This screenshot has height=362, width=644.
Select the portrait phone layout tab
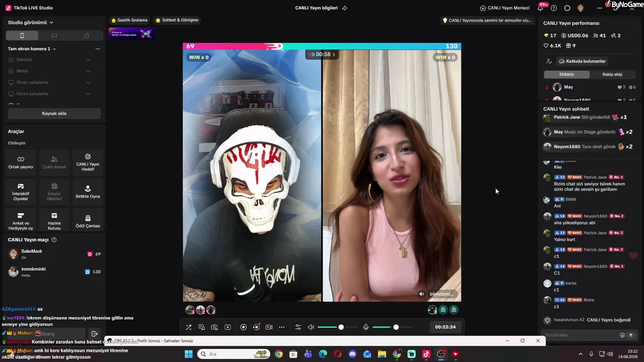(x=22, y=36)
